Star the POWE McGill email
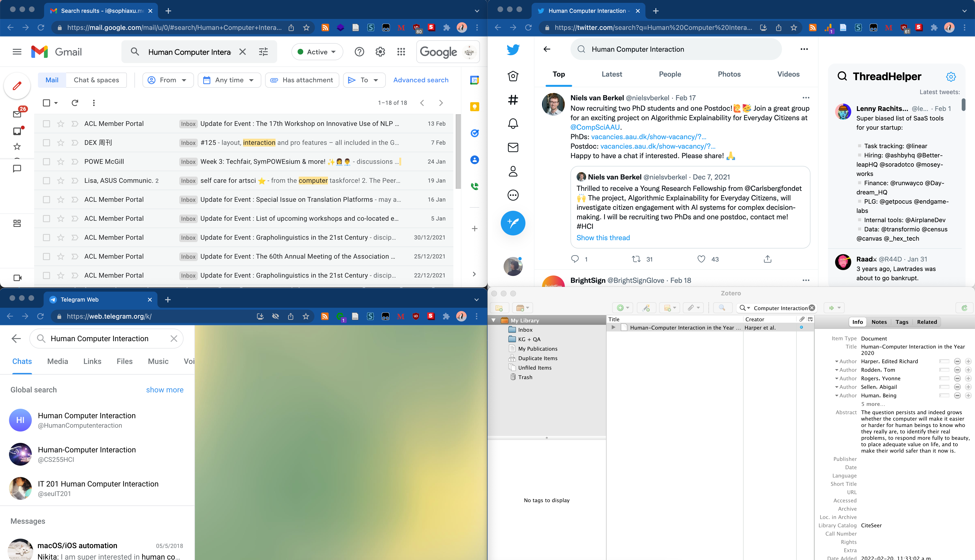The width and height of the screenshot is (975, 560). (61, 161)
